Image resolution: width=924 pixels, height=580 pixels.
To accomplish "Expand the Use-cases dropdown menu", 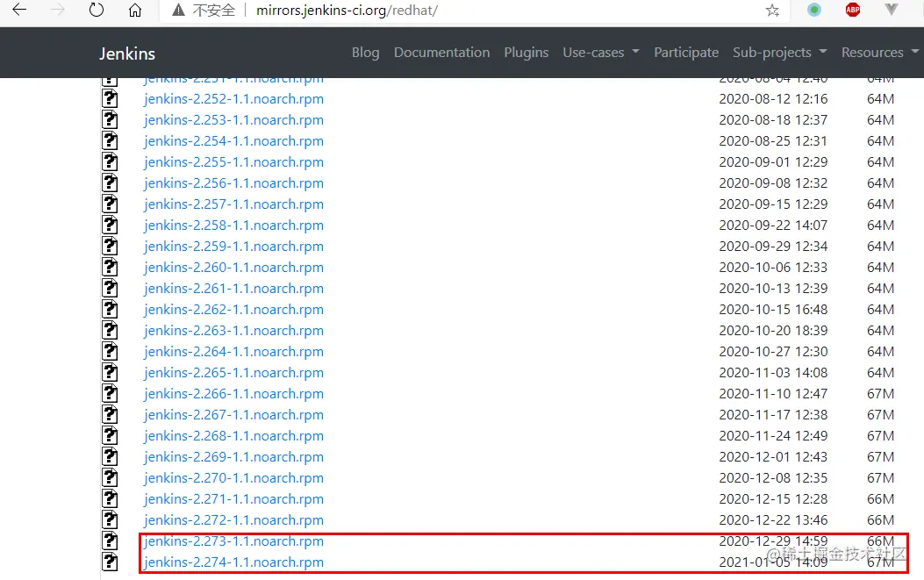I will point(601,53).
